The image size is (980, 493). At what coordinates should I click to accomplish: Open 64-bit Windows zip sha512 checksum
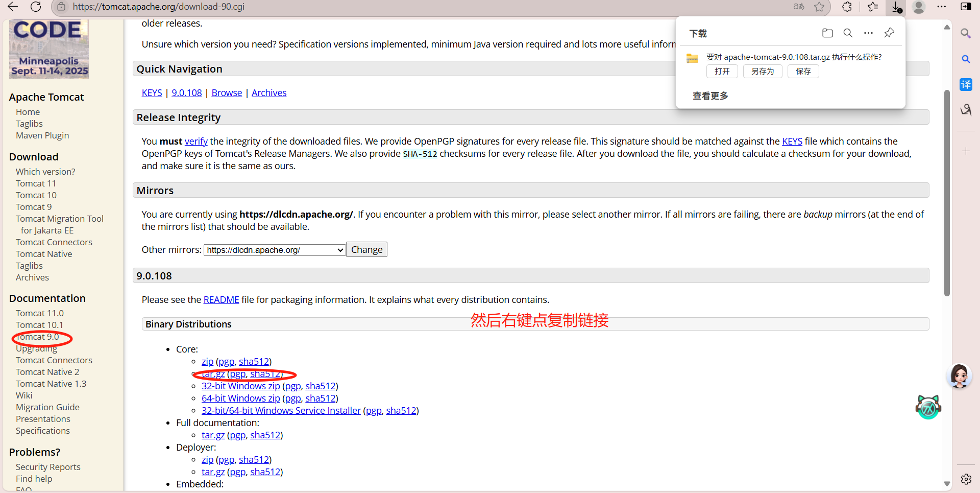click(321, 398)
